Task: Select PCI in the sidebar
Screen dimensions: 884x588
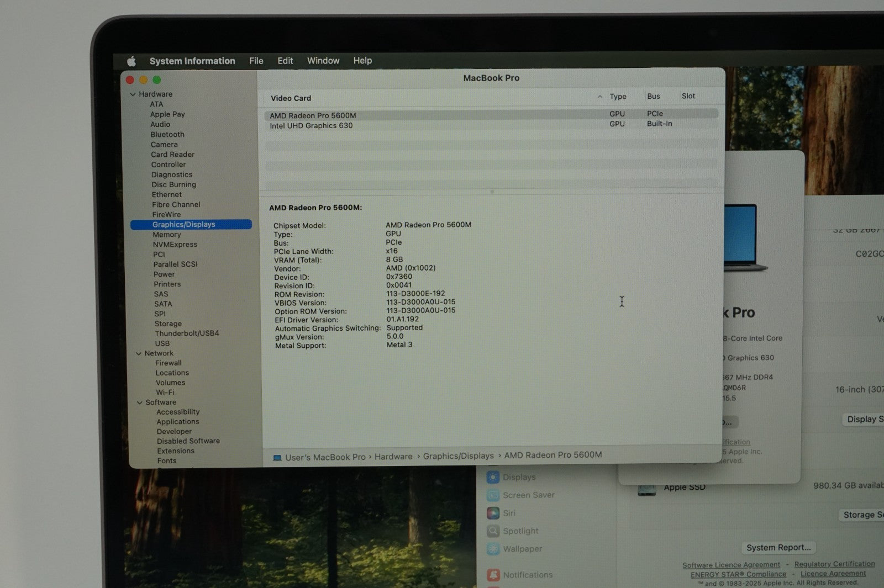Action: click(x=159, y=255)
